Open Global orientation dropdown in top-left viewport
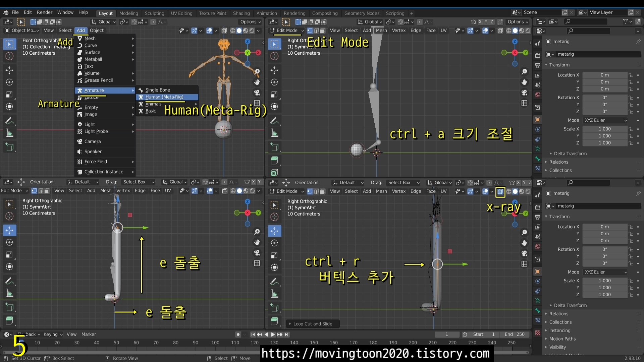The height and width of the screenshot is (362, 644). coord(104,22)
